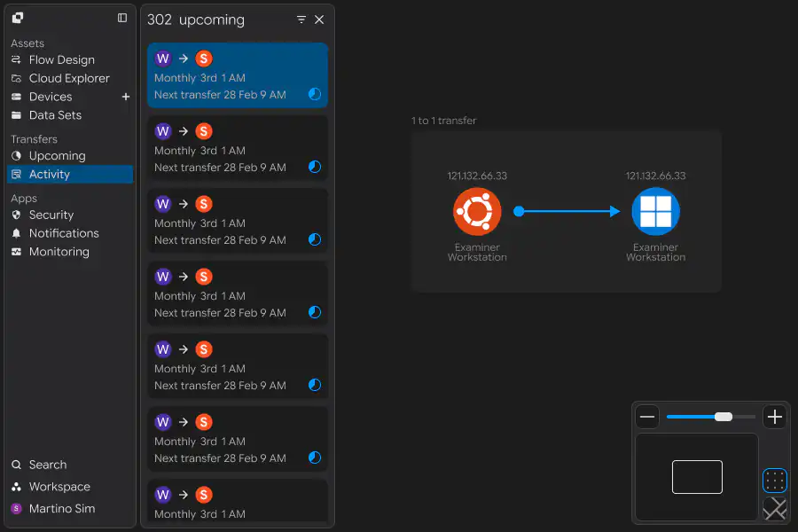This screenshot has height=532, width=798.
Task: Click the W avatar in the bottom partial transfer card
Action: pyautogui.click(x=163, y=495)
